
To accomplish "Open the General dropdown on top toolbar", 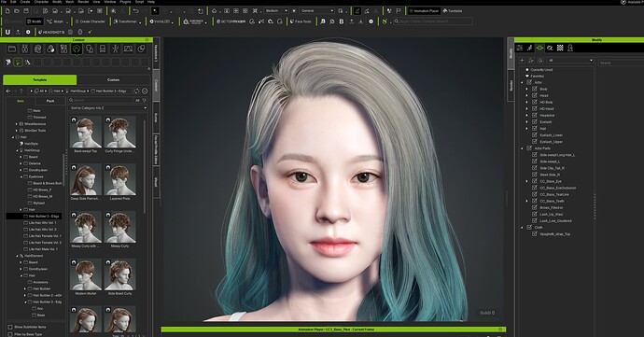I will point(316,10).
